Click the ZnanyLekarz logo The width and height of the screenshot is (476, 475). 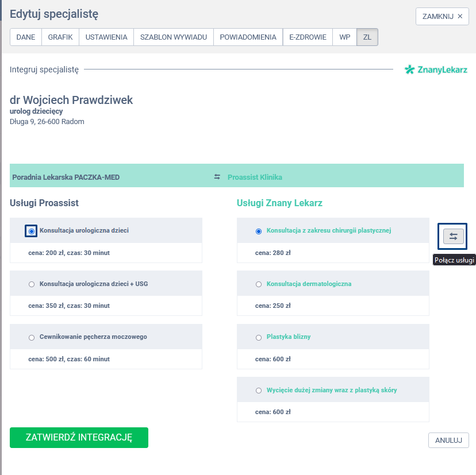[436, 70]
